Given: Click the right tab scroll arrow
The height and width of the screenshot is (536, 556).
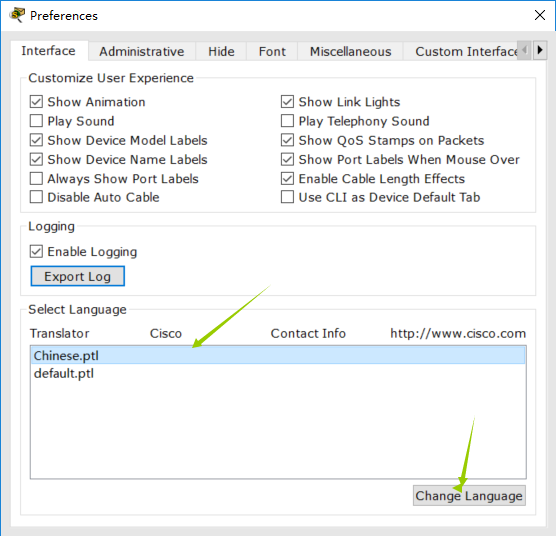Looking at the screenshot, I should pyautogui.click(x=540, y=50).
